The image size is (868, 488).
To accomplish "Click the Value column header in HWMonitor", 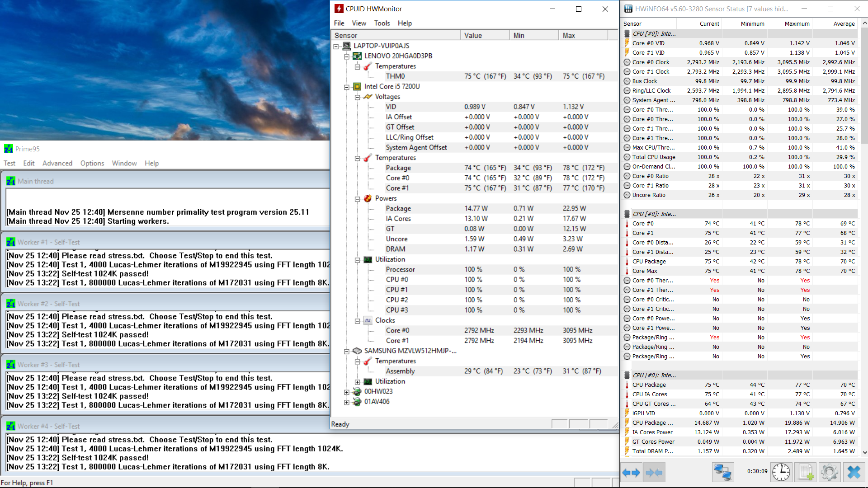I will pos(485,35).
